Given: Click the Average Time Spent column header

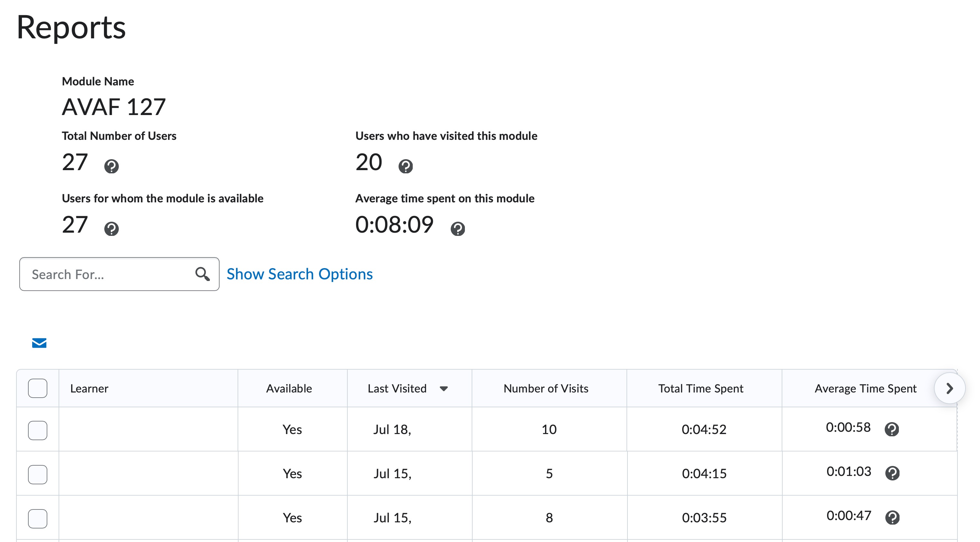Looking at the screenshot, I should click(x=865, y=388).
